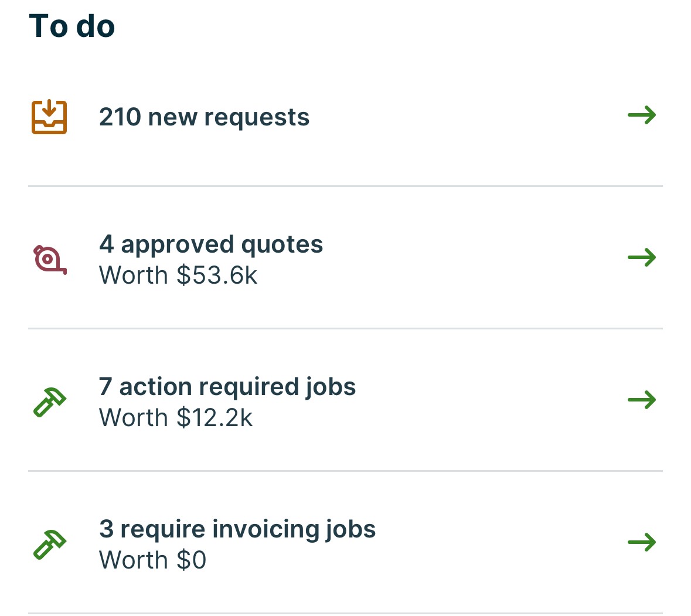Click the 'Worth $53.6k' subtitle text
Screen dimensions: 691x616
[178, 275]
